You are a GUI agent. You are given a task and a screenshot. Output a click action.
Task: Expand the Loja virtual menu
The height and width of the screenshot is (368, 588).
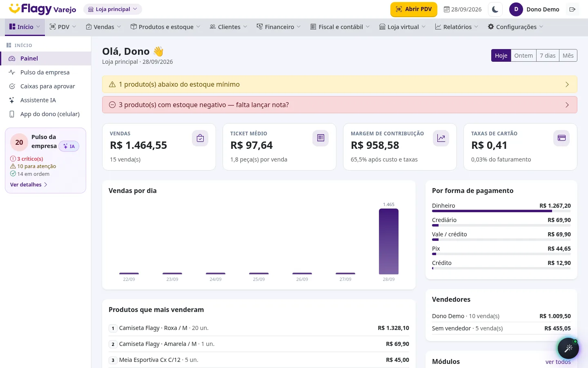402,27
